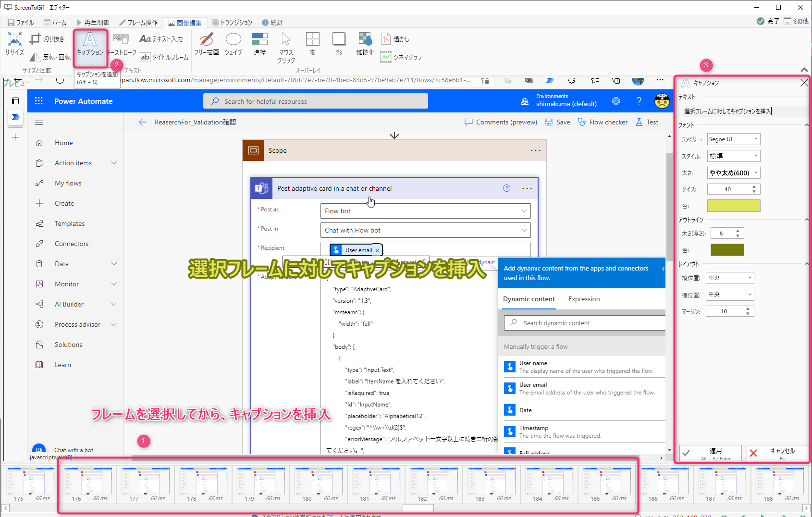Switch to the Expression tab

coord(584,299)
